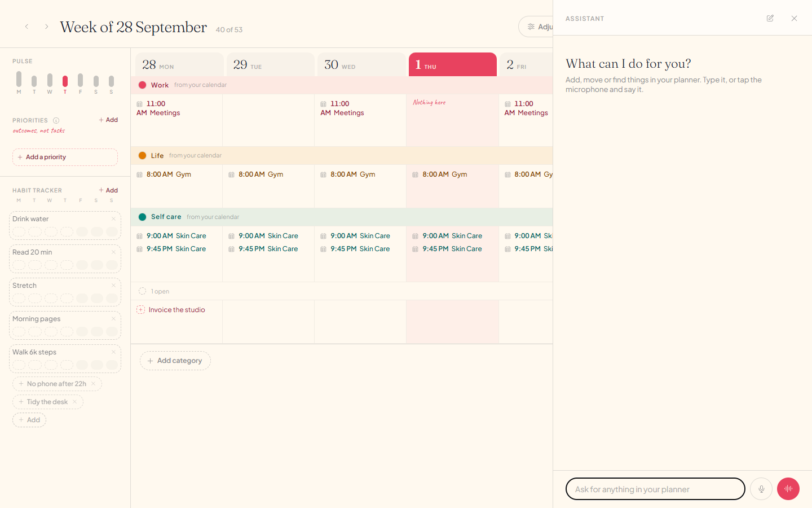Dismiss the Tidy the desk suggestion
The image size is (812, 508).
(74, 402)
